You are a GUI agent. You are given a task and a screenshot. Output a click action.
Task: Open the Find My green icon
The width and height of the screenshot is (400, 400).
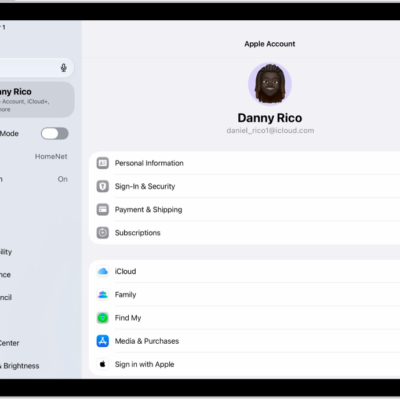coord(103,318)
